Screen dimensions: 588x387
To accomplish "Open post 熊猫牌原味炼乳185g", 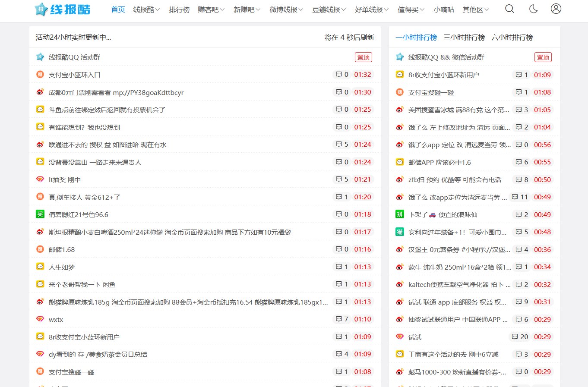I will click(x=188, y=302).
